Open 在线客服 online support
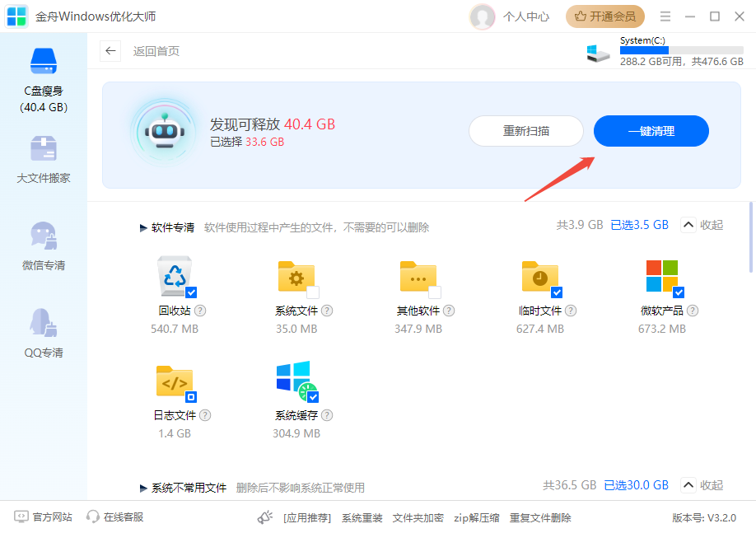This screenshot has height=533, width=756. pyautogui.click(x=114, y=517)
